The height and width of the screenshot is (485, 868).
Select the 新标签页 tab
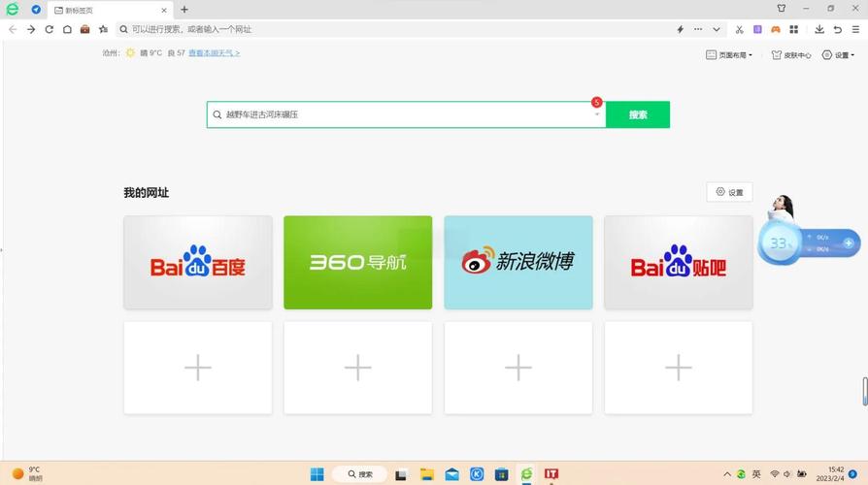(x=111, y=10)
